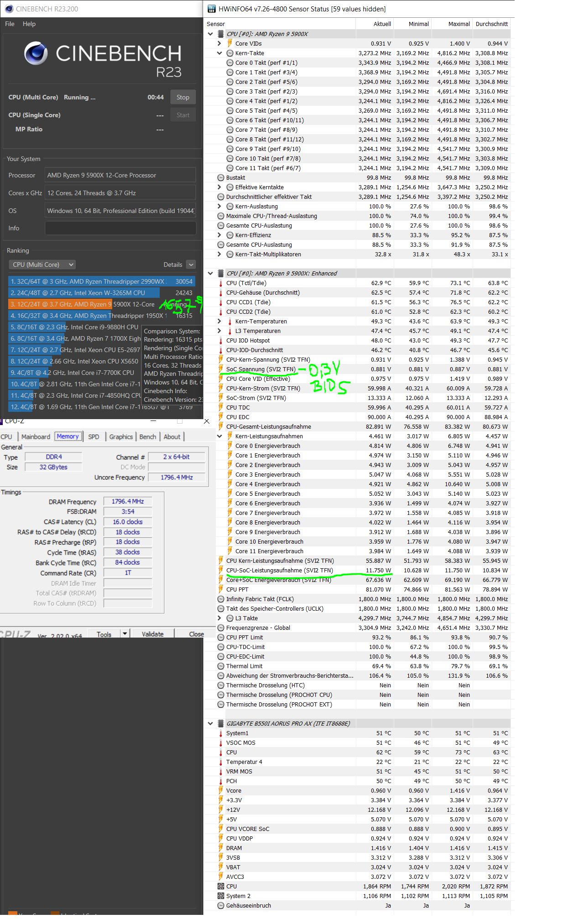Select the Intel Xeon W-3265M ranking entry

(x=102, y=293)
